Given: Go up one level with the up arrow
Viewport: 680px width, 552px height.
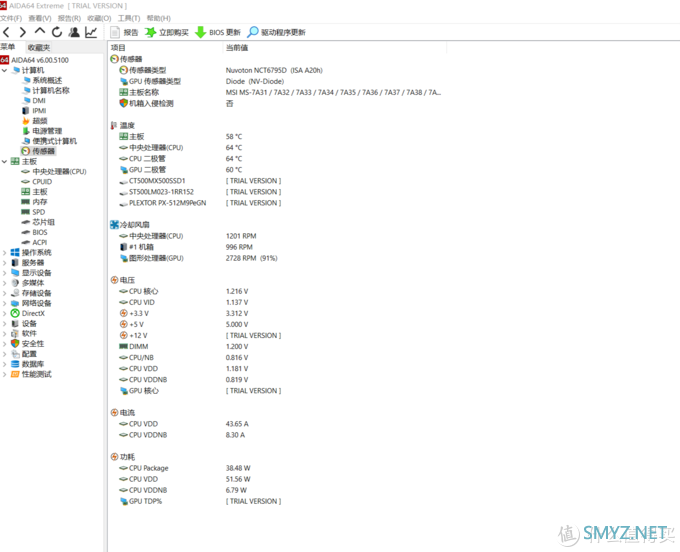Looking at the screenshot, I should click(x=40, y=31).
